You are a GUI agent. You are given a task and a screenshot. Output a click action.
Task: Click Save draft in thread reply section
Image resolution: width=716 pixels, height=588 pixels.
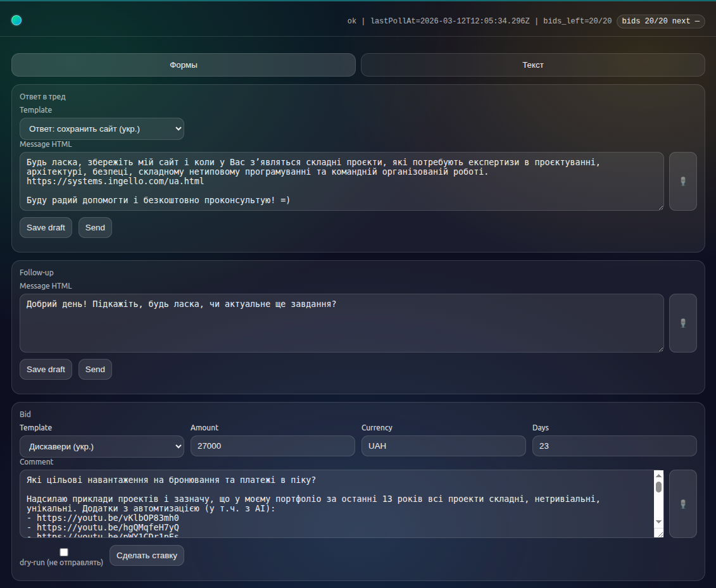pos(46,228)
